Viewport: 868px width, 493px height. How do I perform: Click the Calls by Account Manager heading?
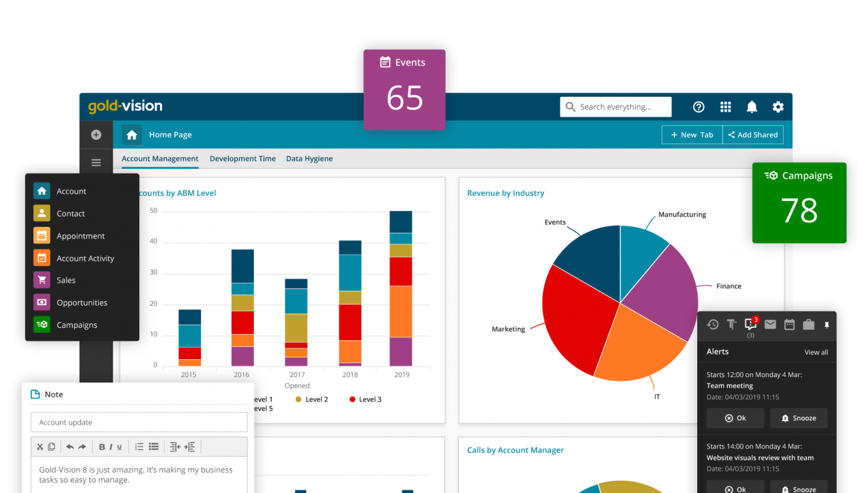pyautogui.click(x=515, y=450)
